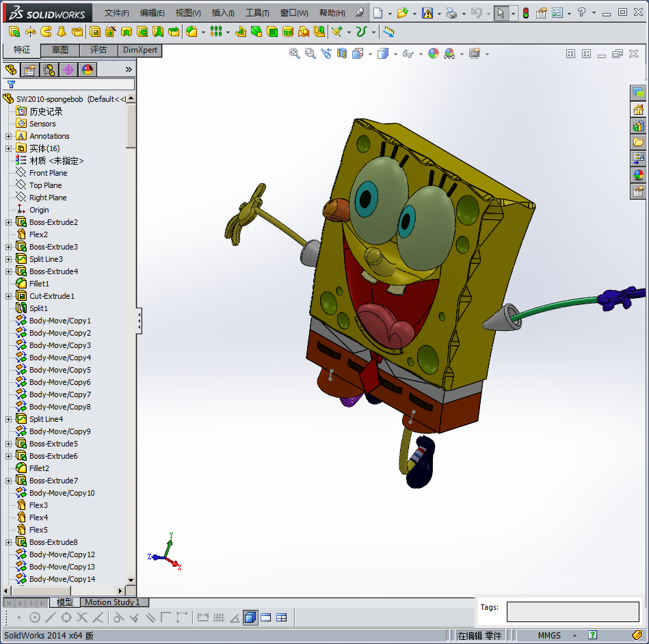Toggle the two-pane window layout icon in bottom toolbar

[x=266, y=617]
